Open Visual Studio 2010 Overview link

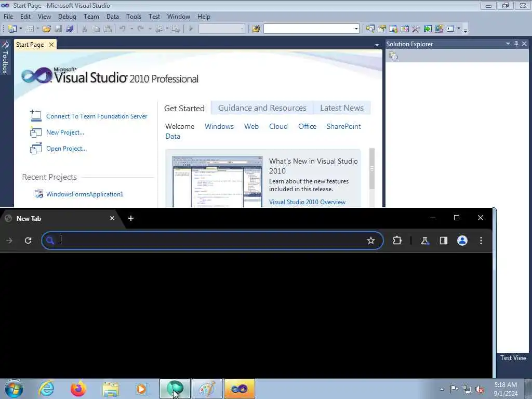[x=307, y=202]
